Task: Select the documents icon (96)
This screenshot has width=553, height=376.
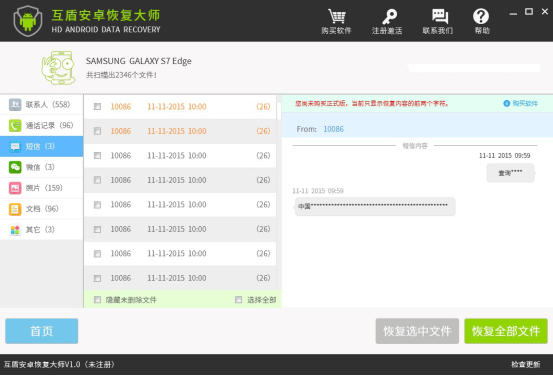Action: (x=15, y=209)
